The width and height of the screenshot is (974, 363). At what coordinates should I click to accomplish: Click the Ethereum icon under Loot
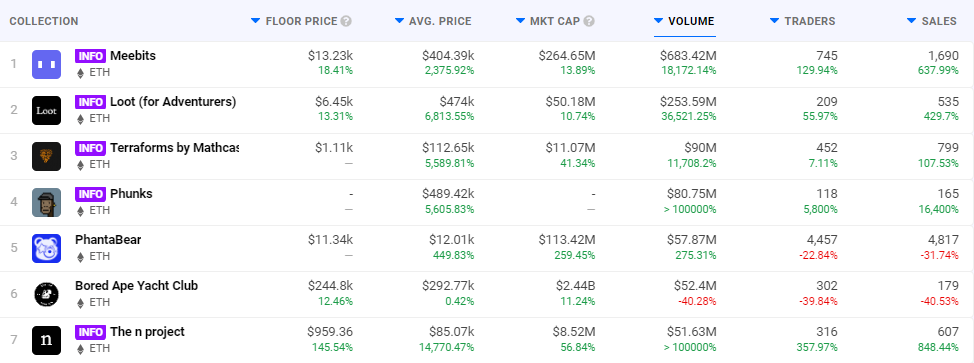point(80,119)
